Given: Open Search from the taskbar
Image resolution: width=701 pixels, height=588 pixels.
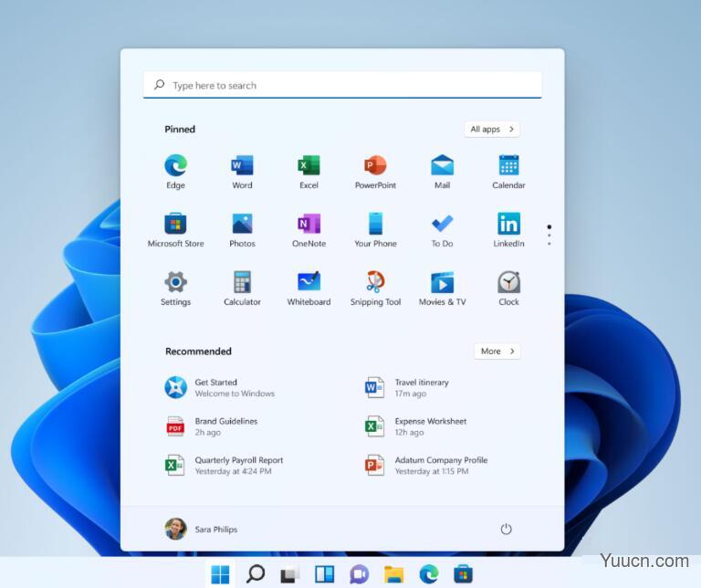Looking at the screenshot, I should tap(256, 573).
